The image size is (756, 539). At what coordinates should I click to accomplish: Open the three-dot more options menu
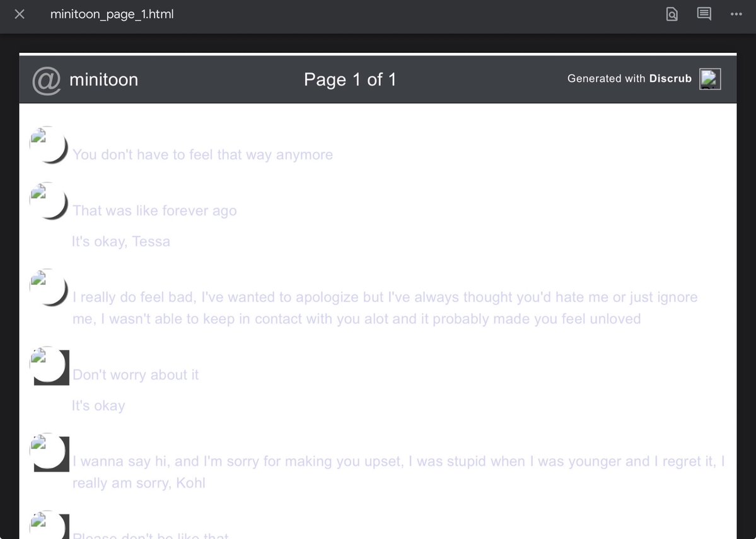[736, 14]
